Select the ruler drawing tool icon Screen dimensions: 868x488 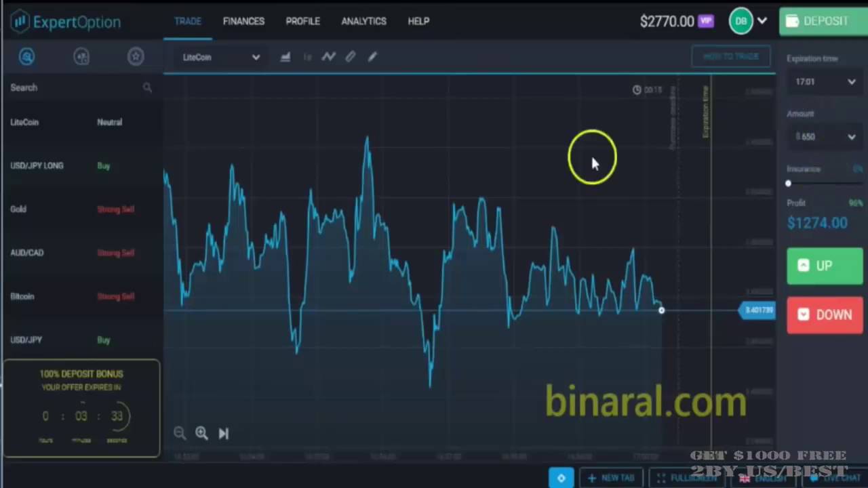351,57
